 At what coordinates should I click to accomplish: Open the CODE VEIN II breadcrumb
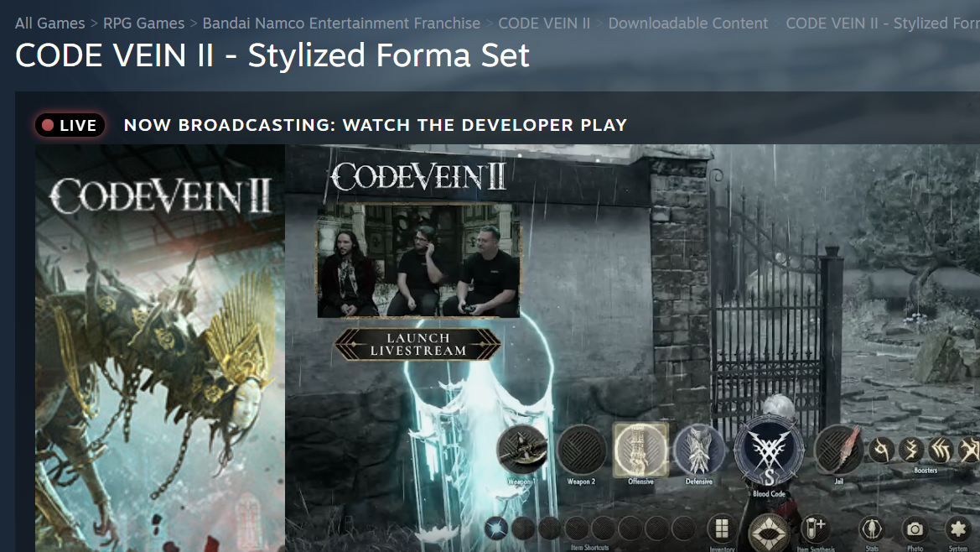[544, 23]
